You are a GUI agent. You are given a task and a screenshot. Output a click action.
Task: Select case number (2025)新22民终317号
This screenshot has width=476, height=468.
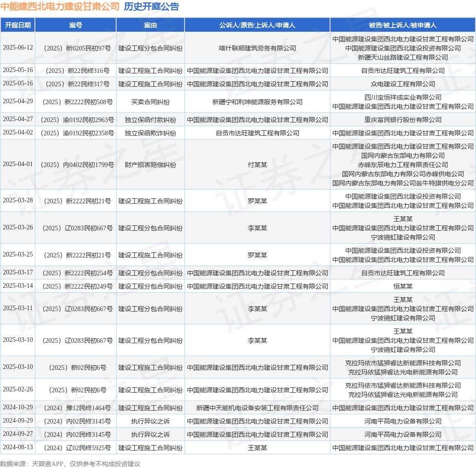pyautogui.click(x=76, y=84)
